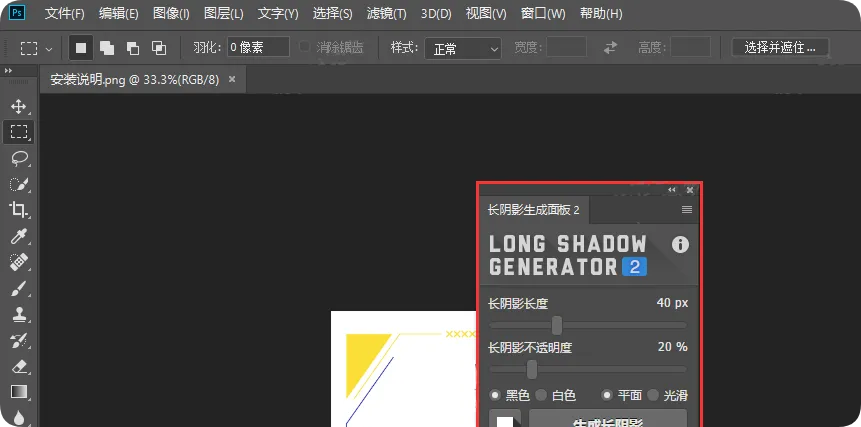This screenshot has height=427, width=861.
Task: Select the Quick Selection tool
Action: tap(19, 184)
